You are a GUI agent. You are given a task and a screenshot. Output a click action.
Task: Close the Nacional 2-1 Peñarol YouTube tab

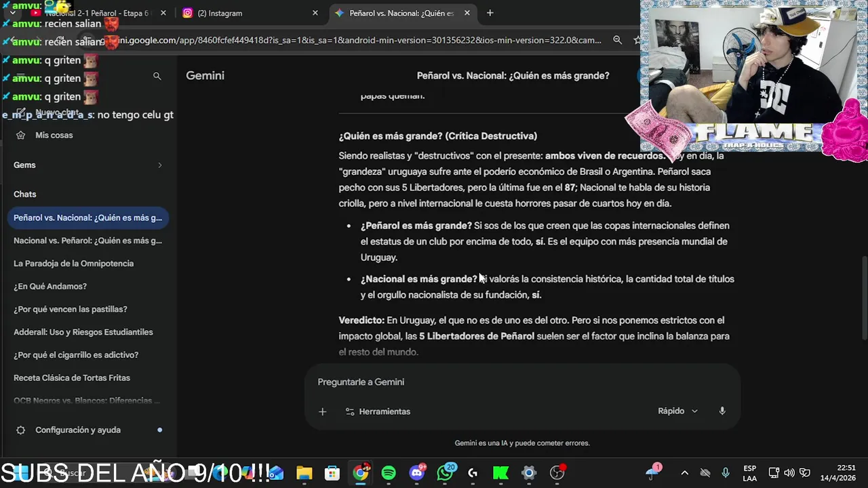tap(162, 13)
